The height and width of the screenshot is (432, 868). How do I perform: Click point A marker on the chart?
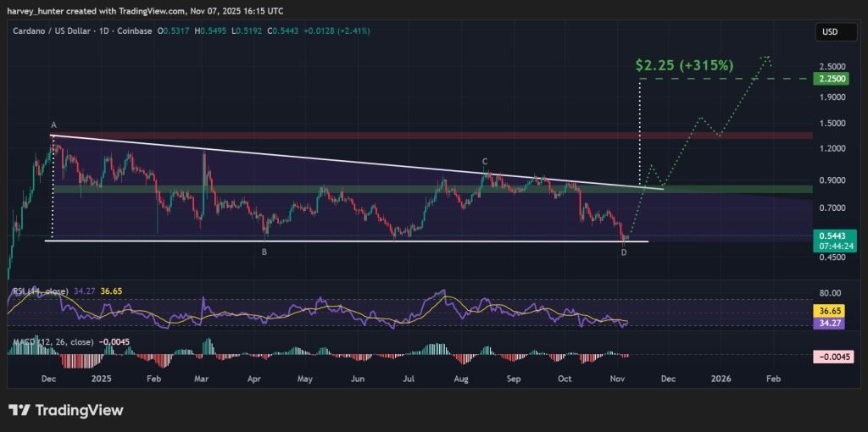point(53,125)
